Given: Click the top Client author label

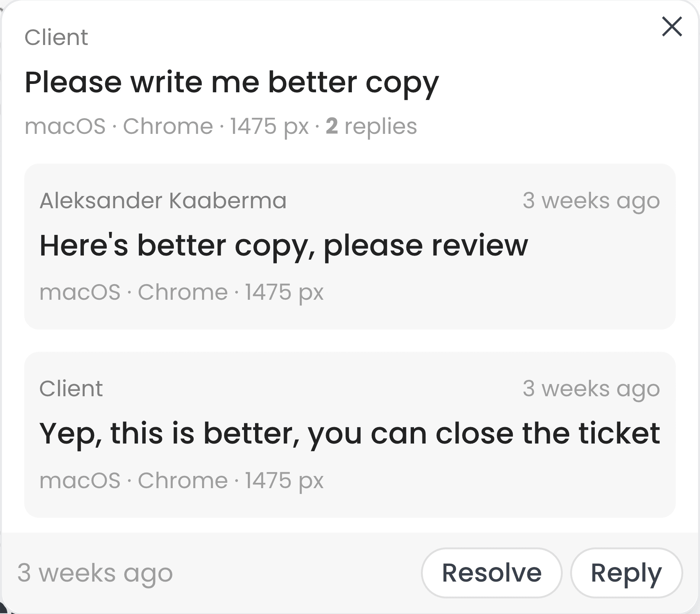Looking at the screenshot, I should [56, 37].
